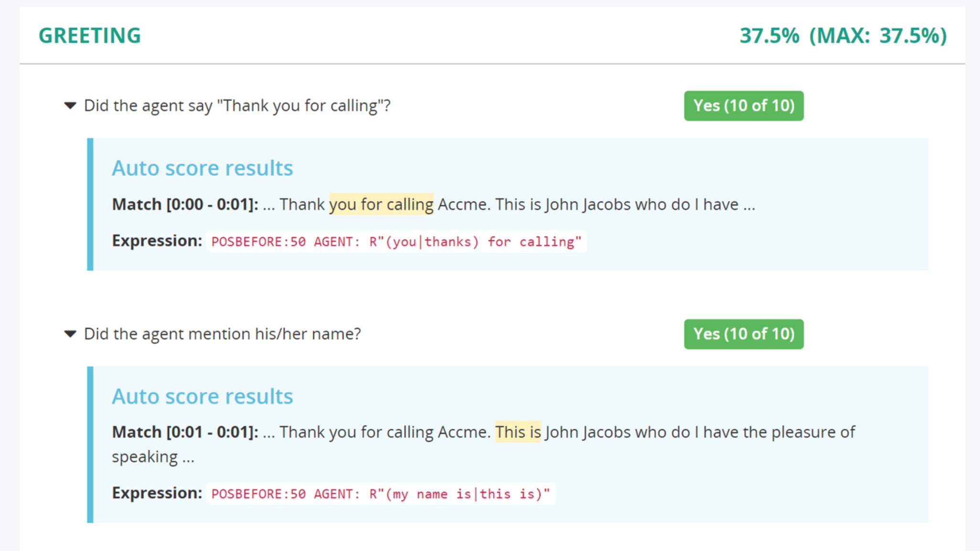
Task: Click the second panel's Expression label
Action: [157, 493]
